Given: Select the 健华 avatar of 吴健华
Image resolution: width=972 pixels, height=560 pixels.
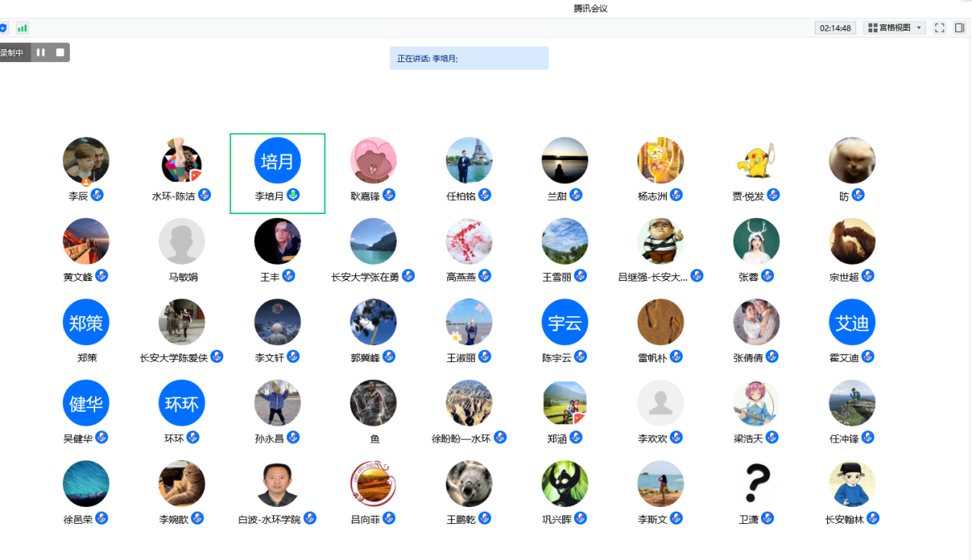Looking at the screenshot, I should point(86,403).
